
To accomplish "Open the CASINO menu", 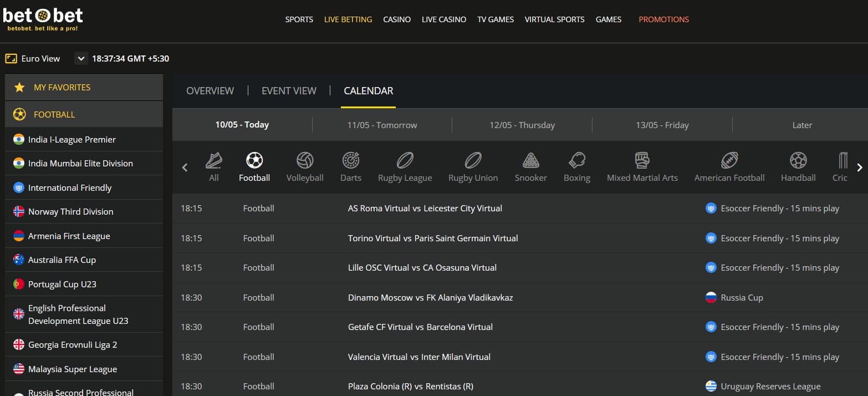I will [x=397, y=19].
